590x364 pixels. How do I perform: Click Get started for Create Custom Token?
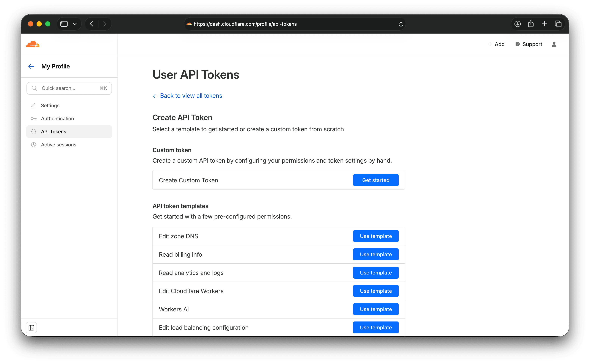pos(376,180)
